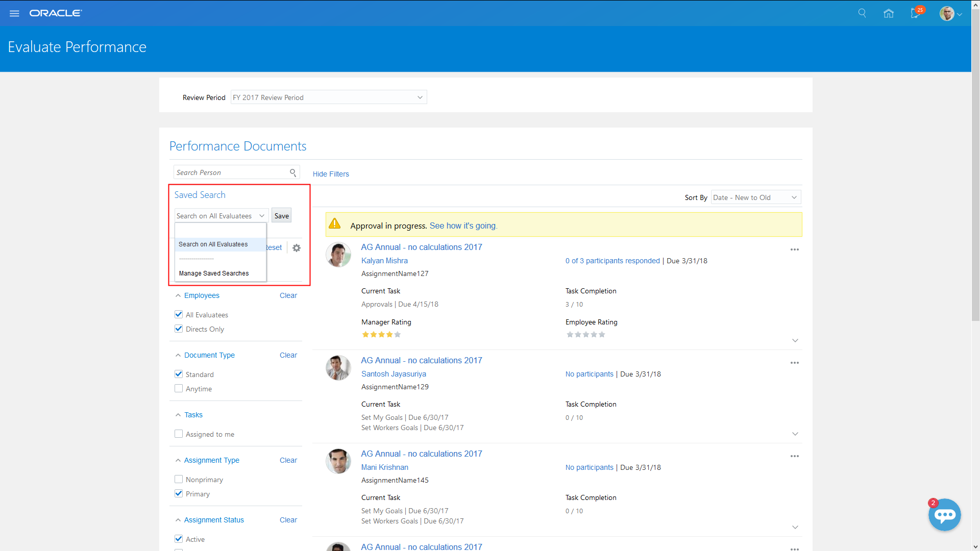Click the Save button for saved search

(x=281, y=216)
